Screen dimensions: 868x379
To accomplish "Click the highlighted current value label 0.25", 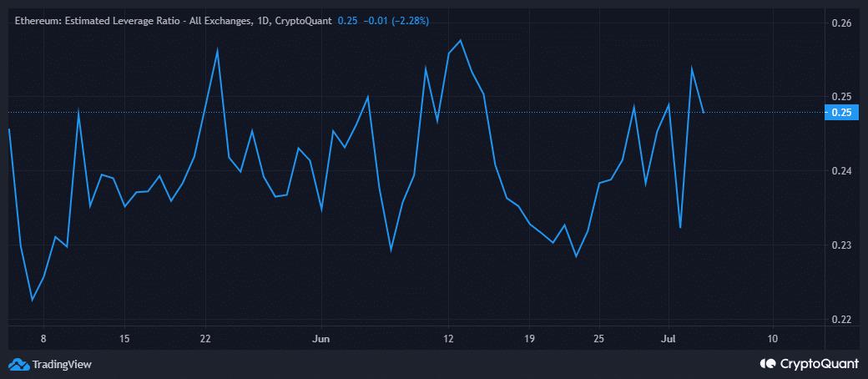I will (x=842, y=113).
